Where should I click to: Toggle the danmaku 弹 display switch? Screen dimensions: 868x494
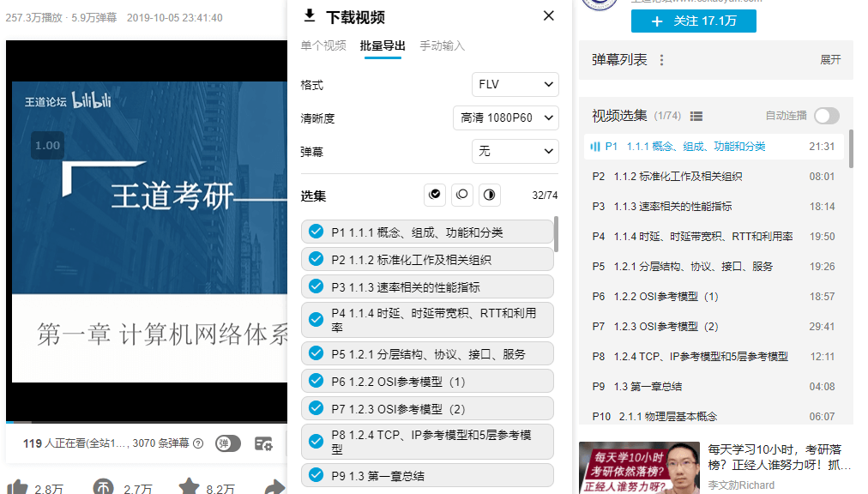pyautogui.click(x=227, y=443)
